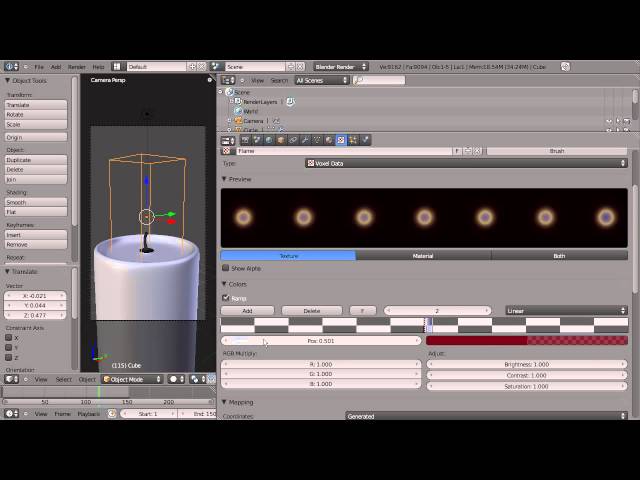Flip the color ramp with F button
The height and width of the screenshot is (480, 640).
[361, 311]
